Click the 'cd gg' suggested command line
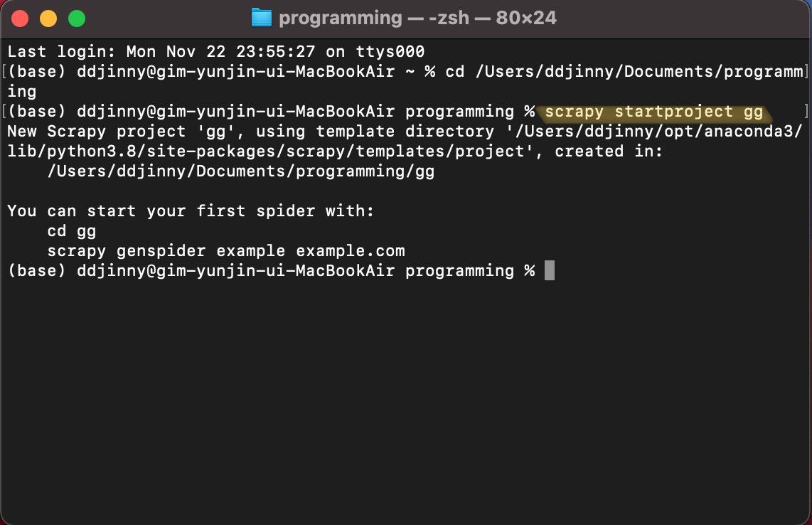This screenshot has height=525, width=812. point(72,231)
